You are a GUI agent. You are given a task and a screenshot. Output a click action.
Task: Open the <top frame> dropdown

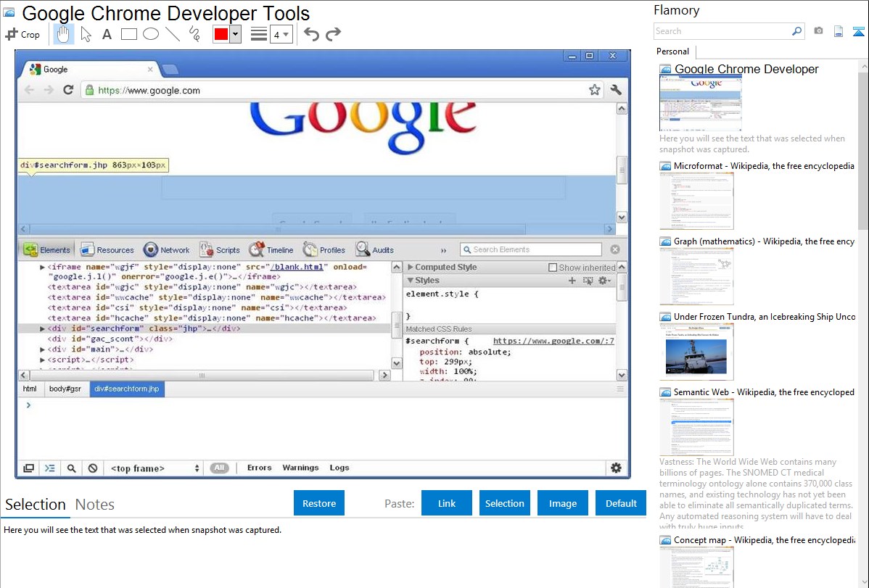155,468
